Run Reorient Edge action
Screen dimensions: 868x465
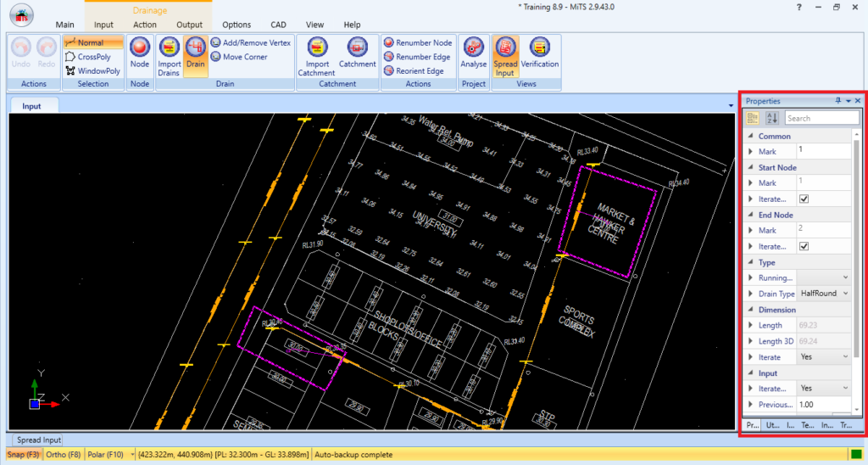click(x=414, y=71)
